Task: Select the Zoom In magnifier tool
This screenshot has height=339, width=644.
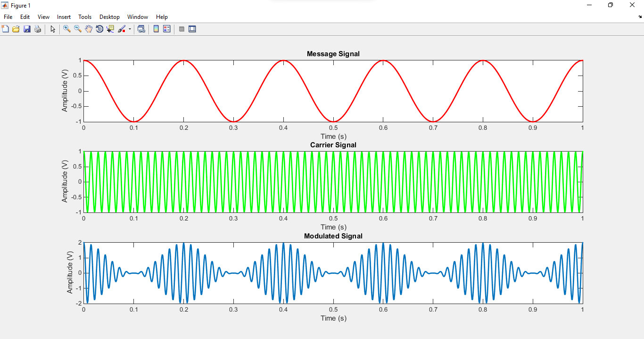Action: (67, 29)
